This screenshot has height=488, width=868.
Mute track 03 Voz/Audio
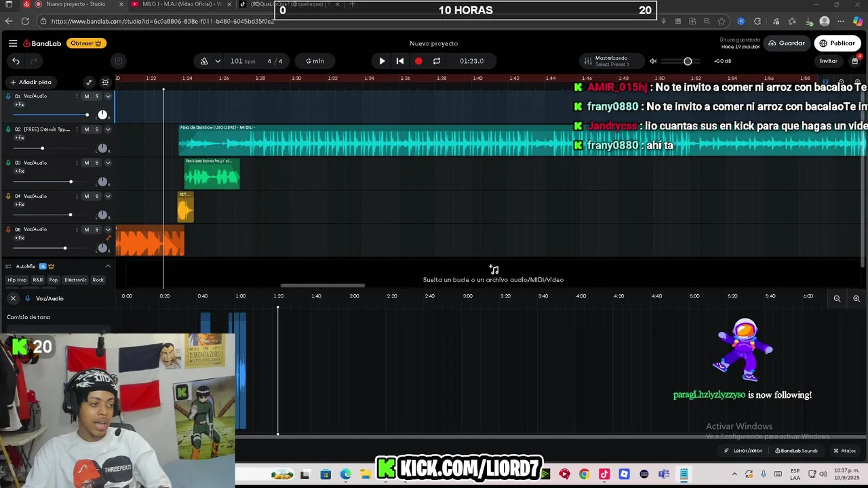coord(86,163)
